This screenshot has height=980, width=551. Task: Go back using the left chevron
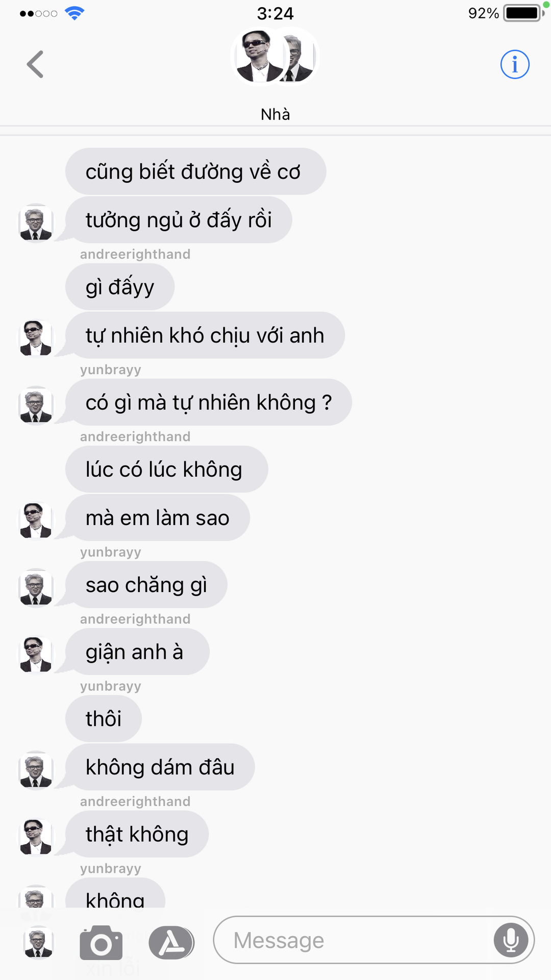(35, 64)
